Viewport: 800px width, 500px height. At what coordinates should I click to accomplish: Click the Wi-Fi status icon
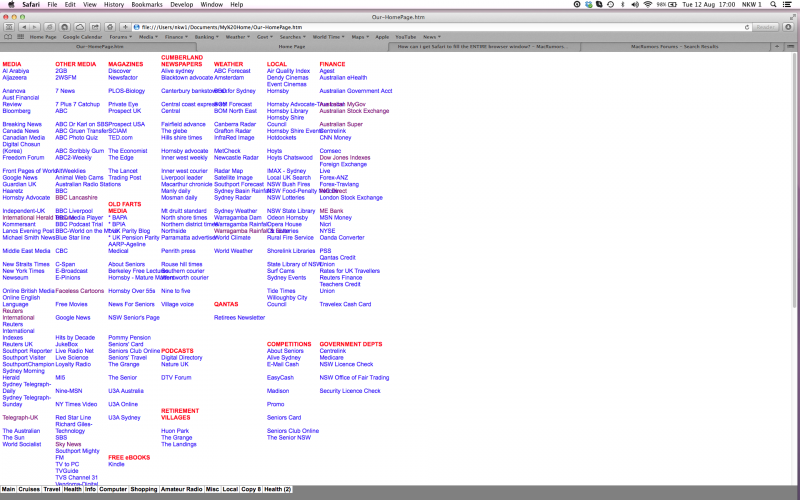click(x=648, y=5)
